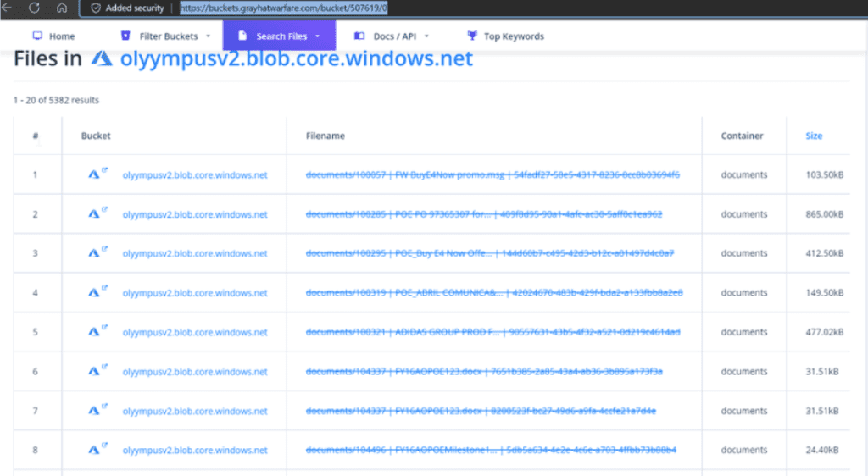Click olyympusv2 bucket link in row 2

pyautogui.click(x=194, y=214)
